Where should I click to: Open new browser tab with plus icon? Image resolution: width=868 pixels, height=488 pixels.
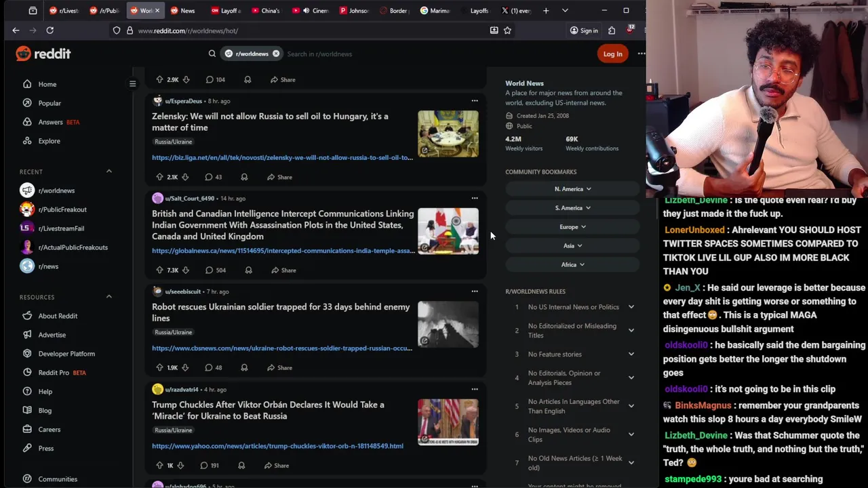coord(546,10)
